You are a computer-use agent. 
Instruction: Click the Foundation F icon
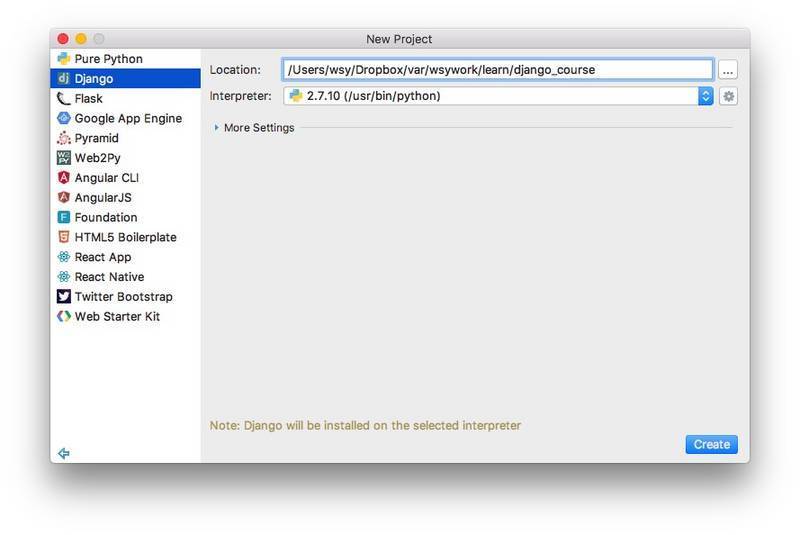tap(63, 217)
